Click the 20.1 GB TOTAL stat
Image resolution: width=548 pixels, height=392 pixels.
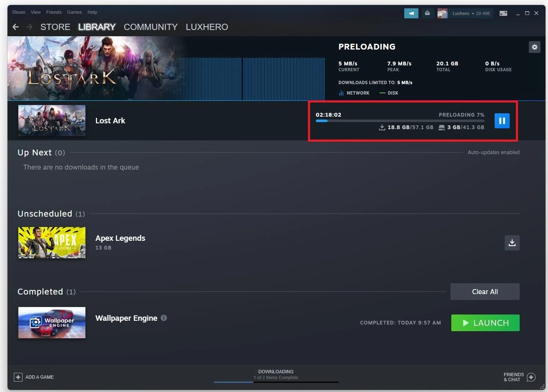click(x=447, y=66)
